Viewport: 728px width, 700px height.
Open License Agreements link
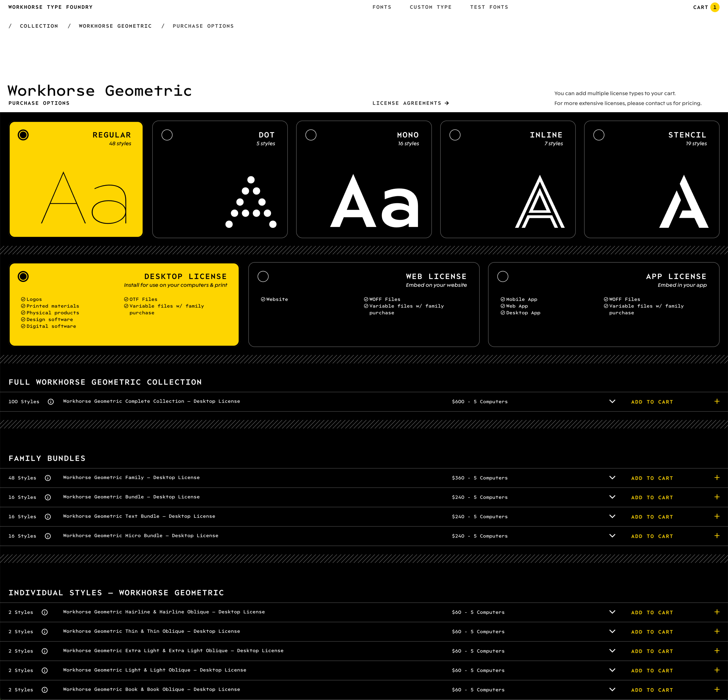(410, 103)
